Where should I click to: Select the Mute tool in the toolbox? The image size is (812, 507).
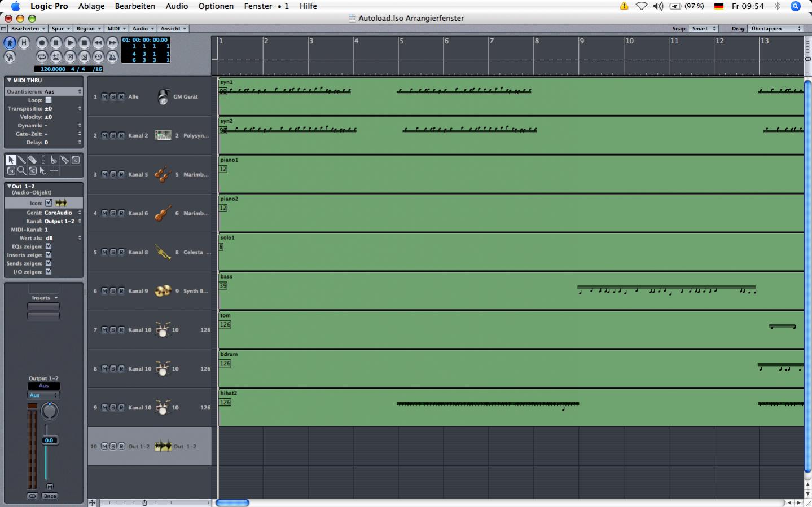point(11,170)
